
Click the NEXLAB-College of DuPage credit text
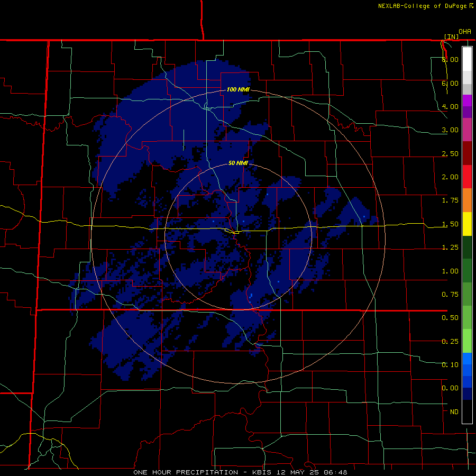pyautogui.click(x=425, y=6)
